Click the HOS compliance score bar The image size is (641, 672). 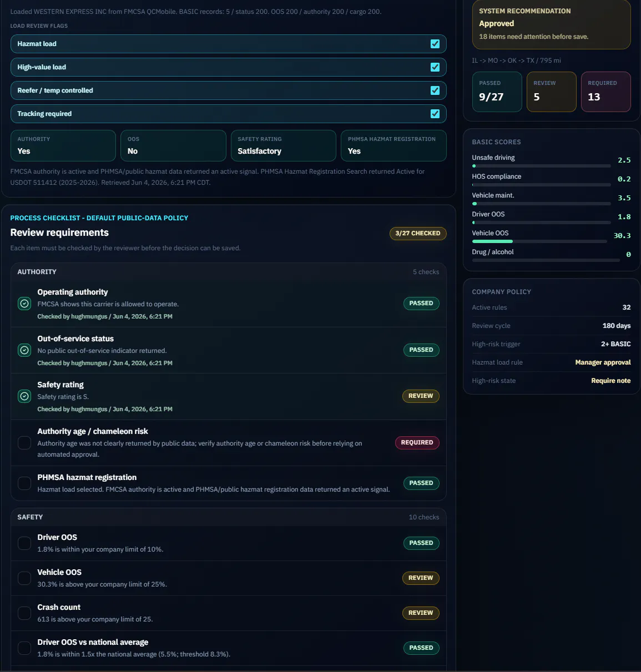[x=542, y=185]
